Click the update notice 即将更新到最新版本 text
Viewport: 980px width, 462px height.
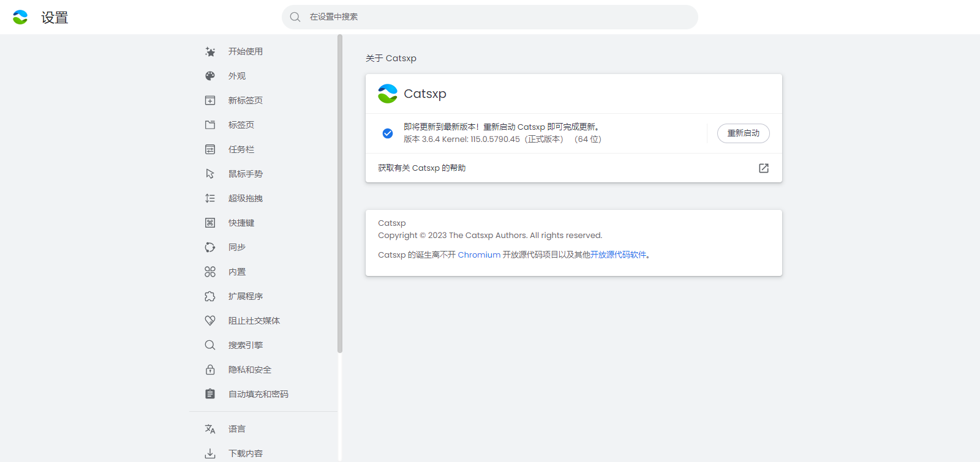[501, 127]
